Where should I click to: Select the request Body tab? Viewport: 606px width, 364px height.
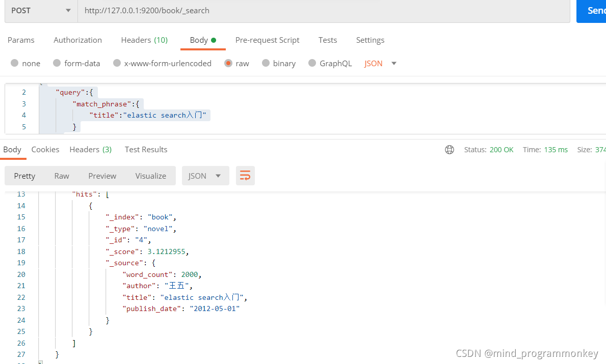[x=203, y=40]
